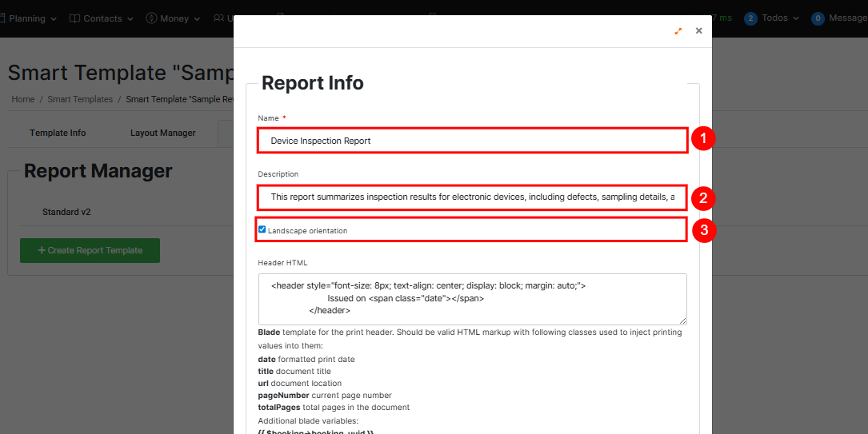The height and width of the screenshot is (434, 868).
Task: Close the Report Info dialog
Action: (698, 31)
